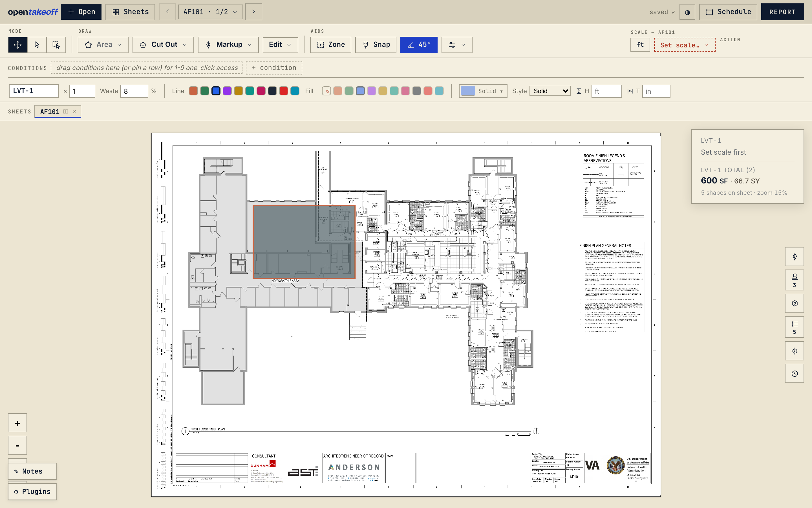
Task: Click the hexagon help sidebar icon
Action: [x=795, y=303]
